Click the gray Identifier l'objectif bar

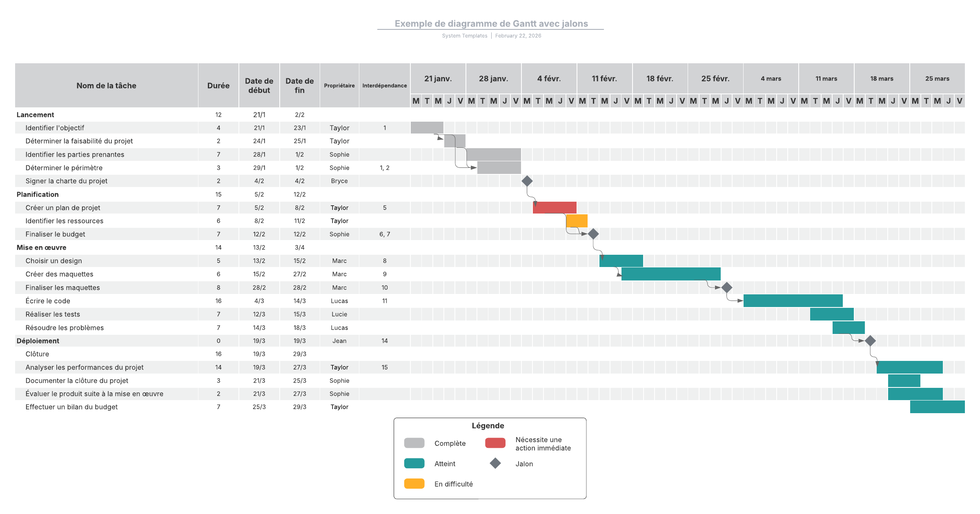(427, 127)
